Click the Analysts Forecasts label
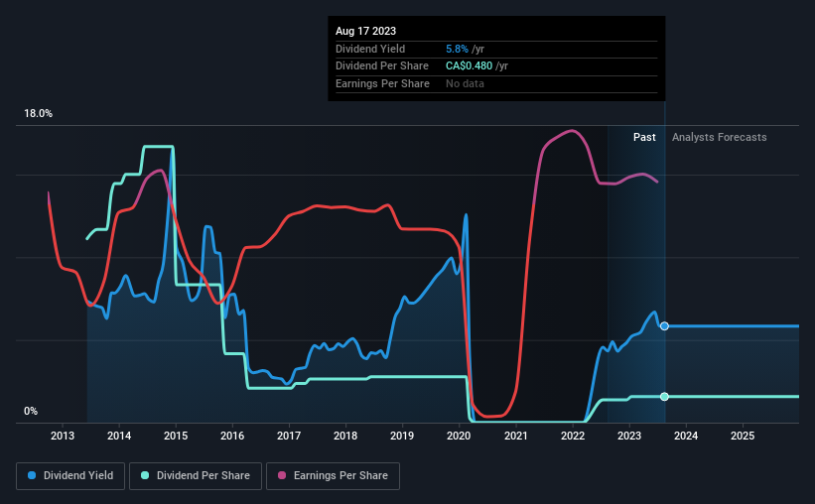Image resolution: width=815 pixels, height=504 pixels. 720,137
